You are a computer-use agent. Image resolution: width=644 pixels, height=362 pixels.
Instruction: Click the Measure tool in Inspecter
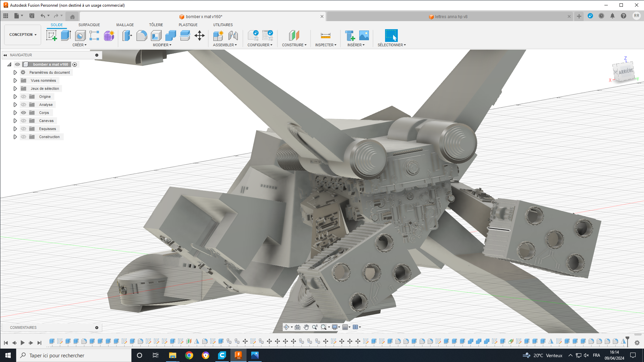[325, 36]
